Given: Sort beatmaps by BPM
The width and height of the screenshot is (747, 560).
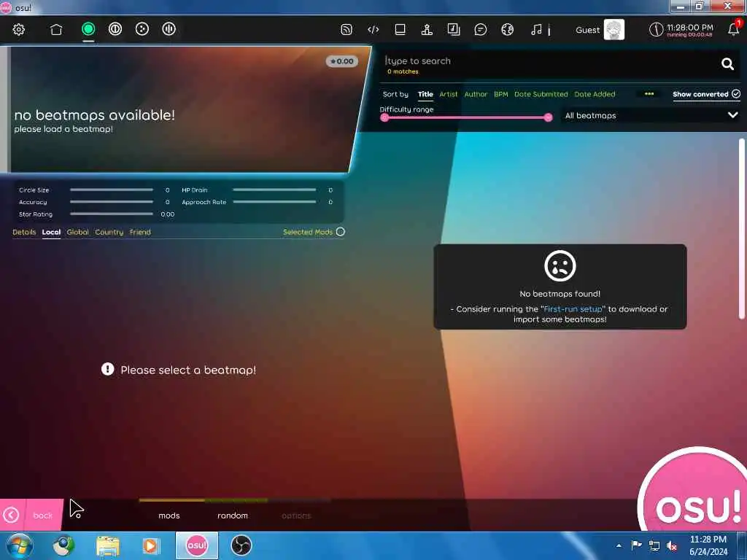Looking at the screenshot, I should pyautogui.click(x=500, y=94).
